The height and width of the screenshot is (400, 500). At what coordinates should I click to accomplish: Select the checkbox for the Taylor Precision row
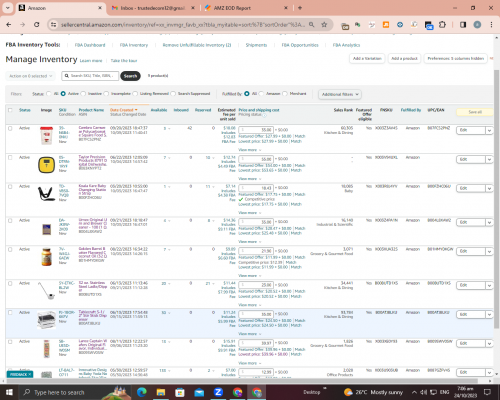pos(10,157)
